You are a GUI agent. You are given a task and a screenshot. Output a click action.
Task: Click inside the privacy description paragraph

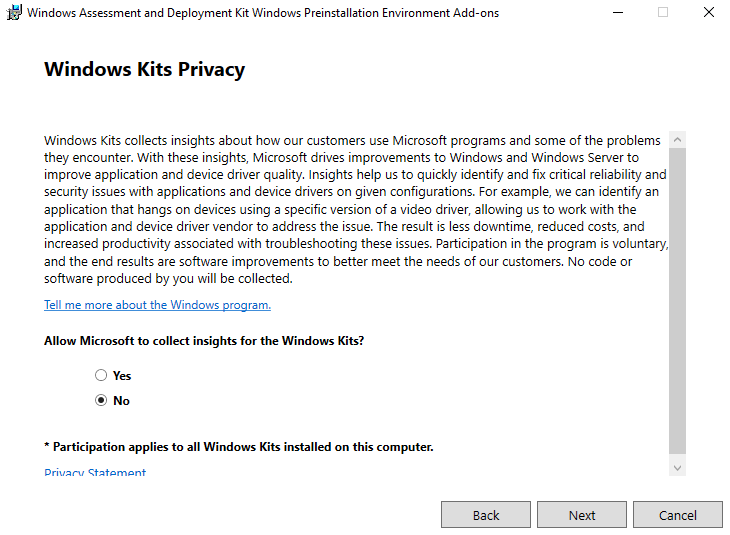point(350,210)
